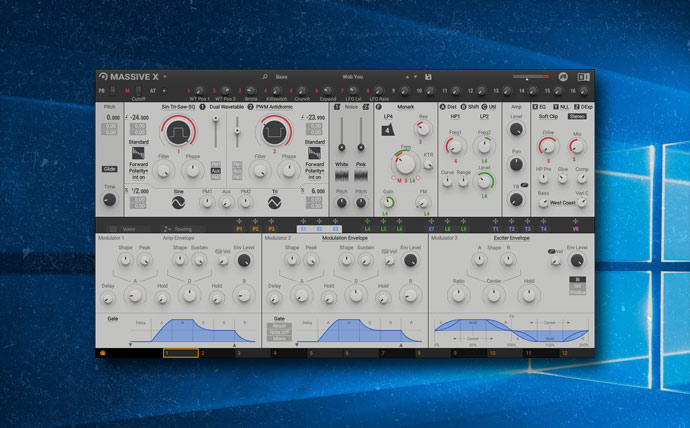Click the oscillator 1 pitch value -24.000

(139, 117)
